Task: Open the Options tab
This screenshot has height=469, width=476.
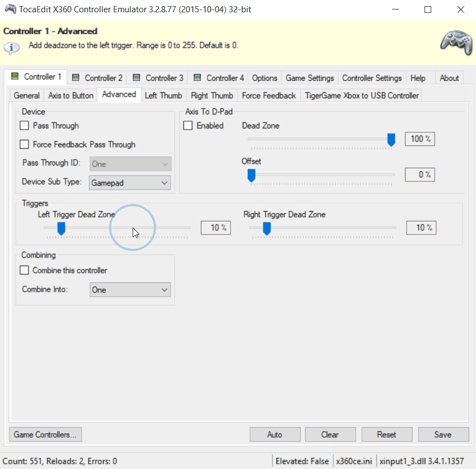Action: [265, 78]
